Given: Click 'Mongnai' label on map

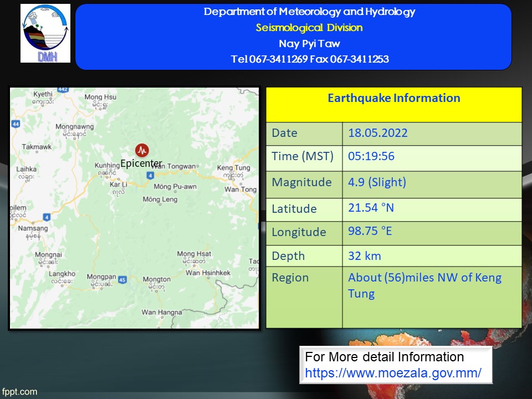Looking at the screenshot, I should (x=49, y=255).
